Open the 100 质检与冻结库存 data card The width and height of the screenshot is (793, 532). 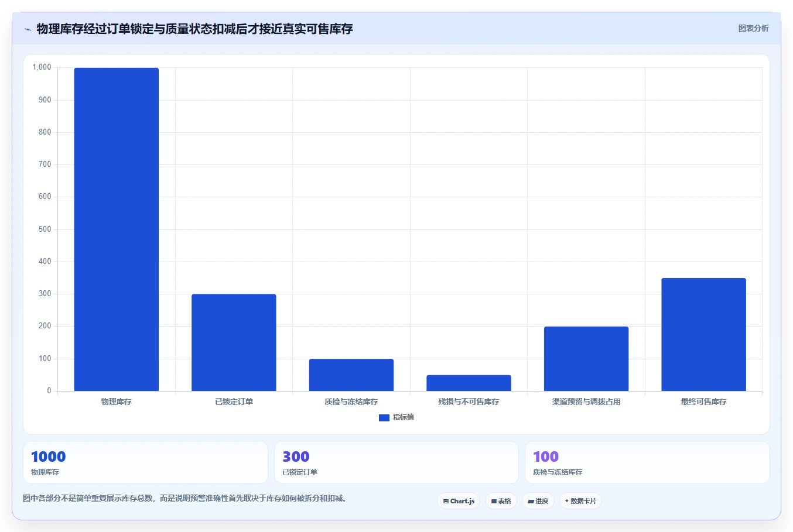647,462
